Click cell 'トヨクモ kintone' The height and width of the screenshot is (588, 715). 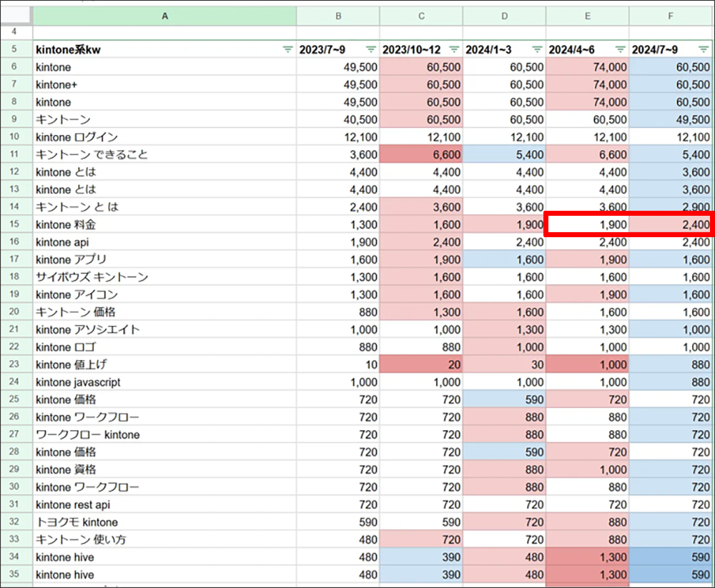(164, 522)
